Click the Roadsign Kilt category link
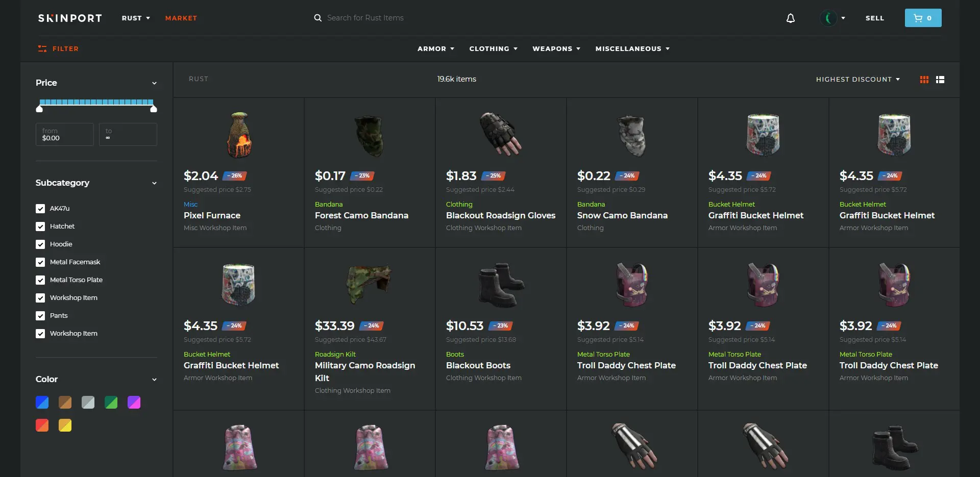 tap(335, 354)
